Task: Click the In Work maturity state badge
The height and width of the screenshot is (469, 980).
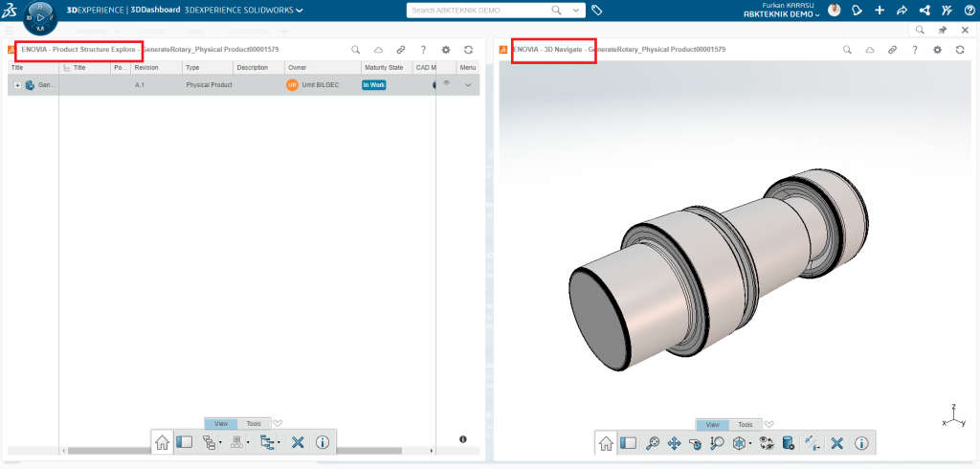Action: tap(373, 85)
